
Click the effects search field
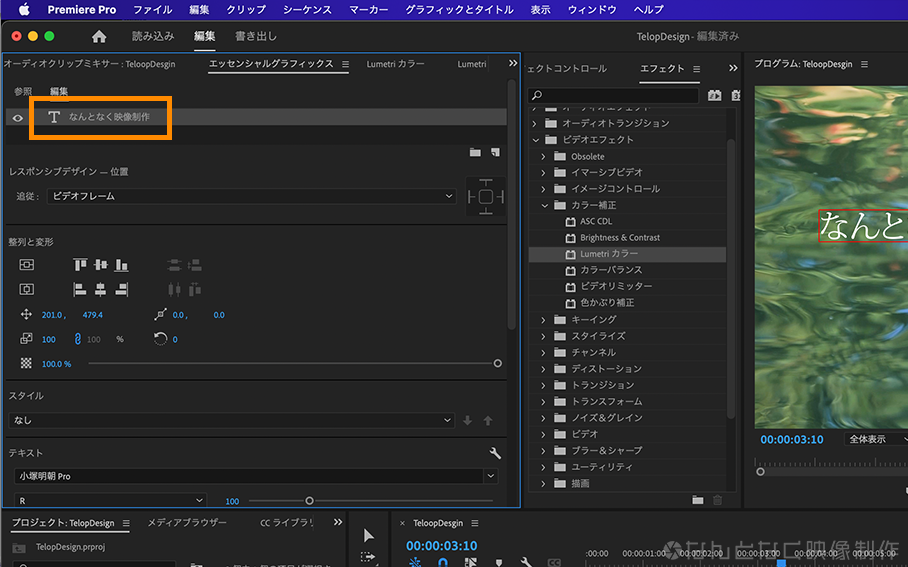pos(613,95)
